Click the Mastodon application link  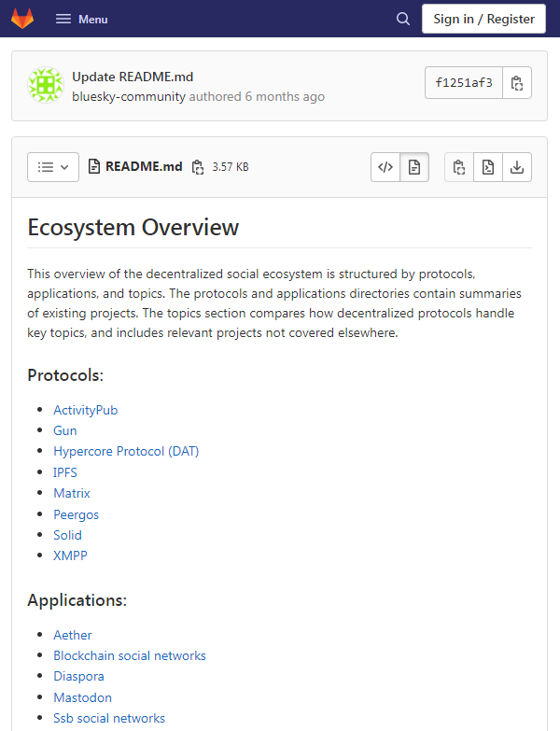tap(82, 697)
